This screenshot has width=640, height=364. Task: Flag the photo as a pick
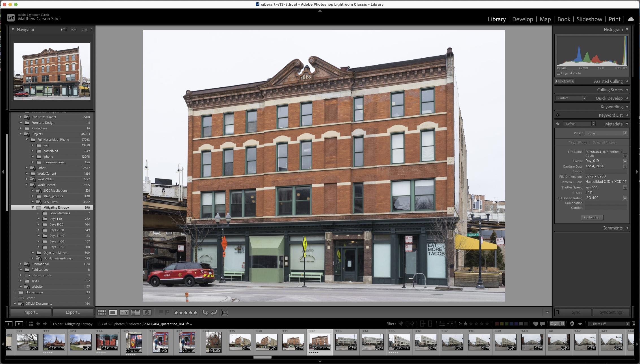tap(160, 312)
